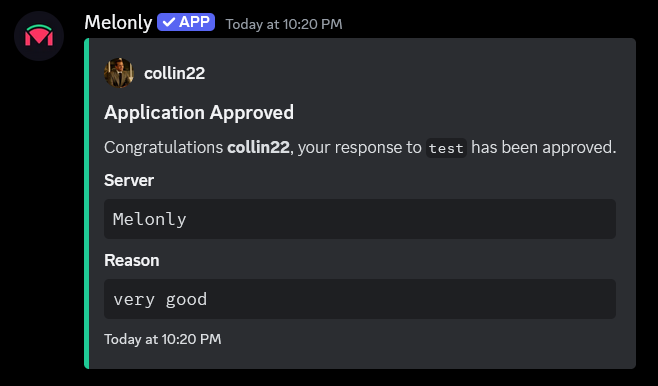The image size is (658, 386).
Task: Open the Melonly bot avatar profile
Action: pyautogui.click(x=39, y=36)
